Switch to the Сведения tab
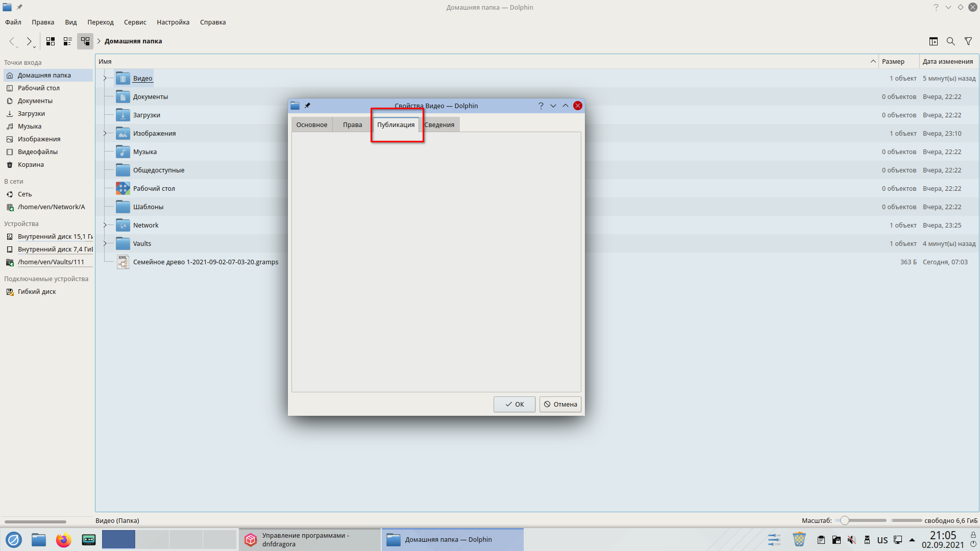Viewport: 980px width, 551px height. [439, 124]
